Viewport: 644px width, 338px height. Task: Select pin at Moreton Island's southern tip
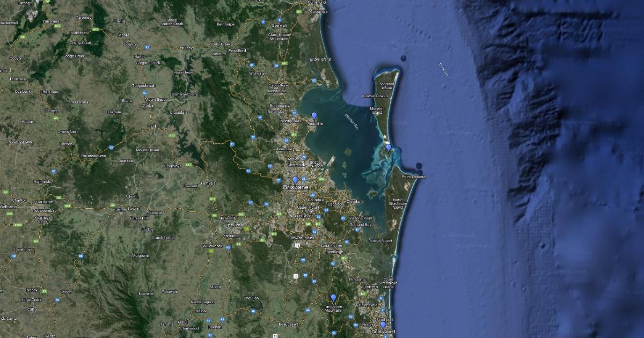(x=389, y=148)
